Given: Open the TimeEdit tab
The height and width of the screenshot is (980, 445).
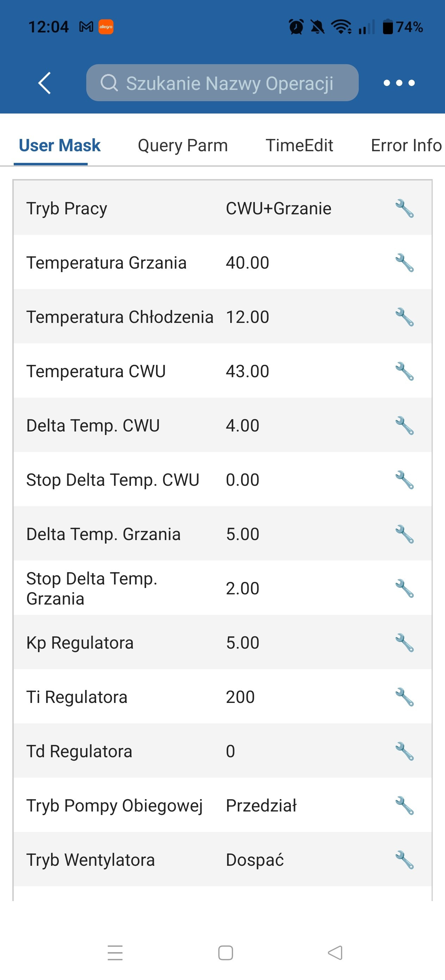Looking at the screenshot, I should pyautogui.click(x=299, y=145).
